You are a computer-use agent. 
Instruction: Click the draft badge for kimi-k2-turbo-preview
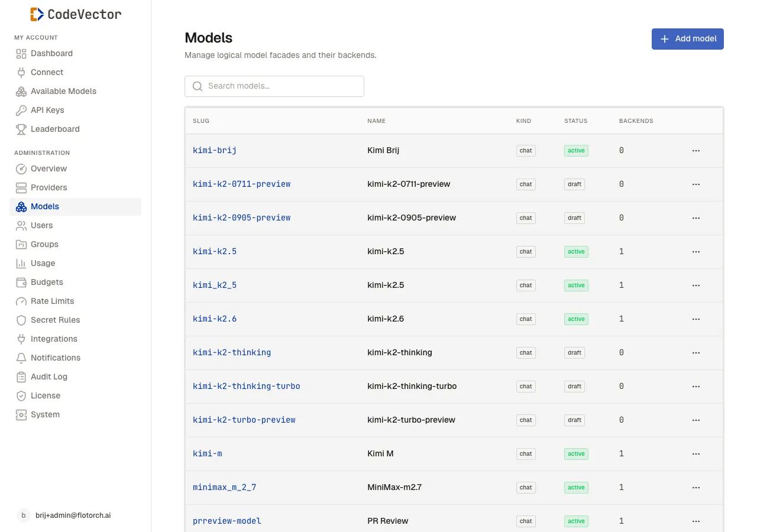tap(575, 420)
